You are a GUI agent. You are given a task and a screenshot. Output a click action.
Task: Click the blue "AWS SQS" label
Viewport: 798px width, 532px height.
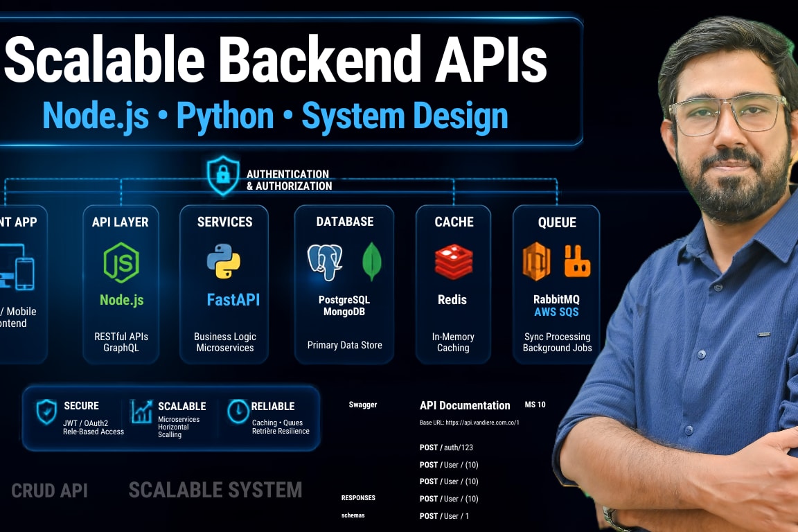[x=556, y=312]
